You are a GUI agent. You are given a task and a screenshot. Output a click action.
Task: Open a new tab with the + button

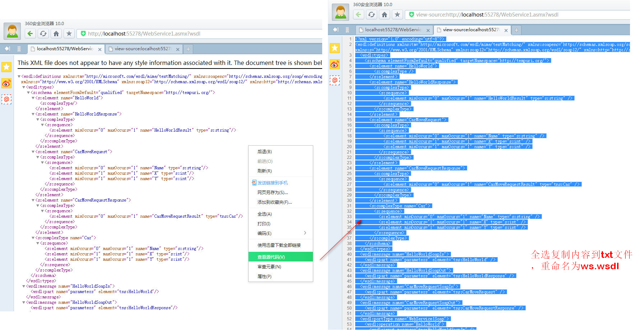click(x=188, y=49)
